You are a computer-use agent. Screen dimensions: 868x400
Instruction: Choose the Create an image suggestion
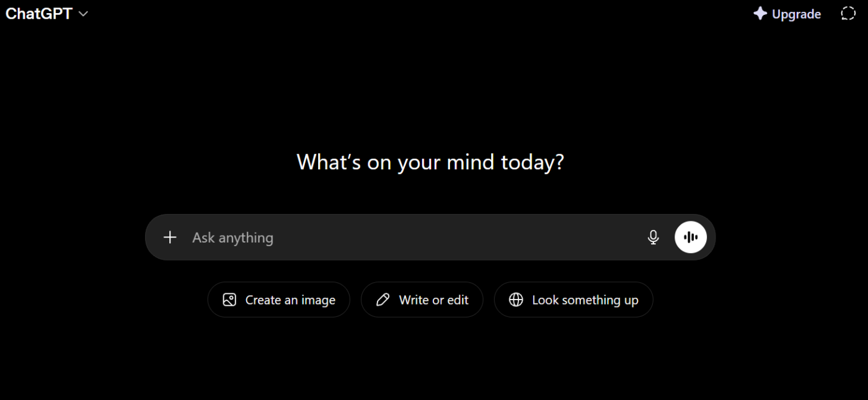[279, 300]
